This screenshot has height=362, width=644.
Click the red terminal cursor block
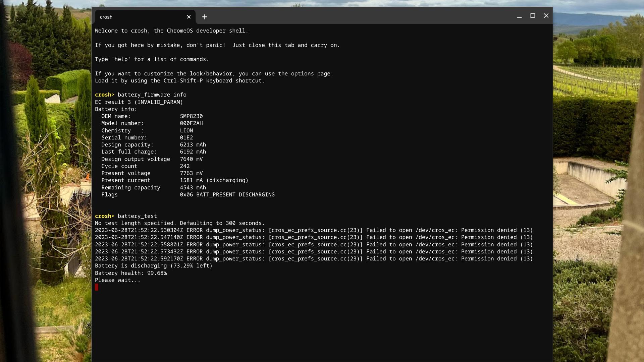pyautogui.click(x=97, y=287)
